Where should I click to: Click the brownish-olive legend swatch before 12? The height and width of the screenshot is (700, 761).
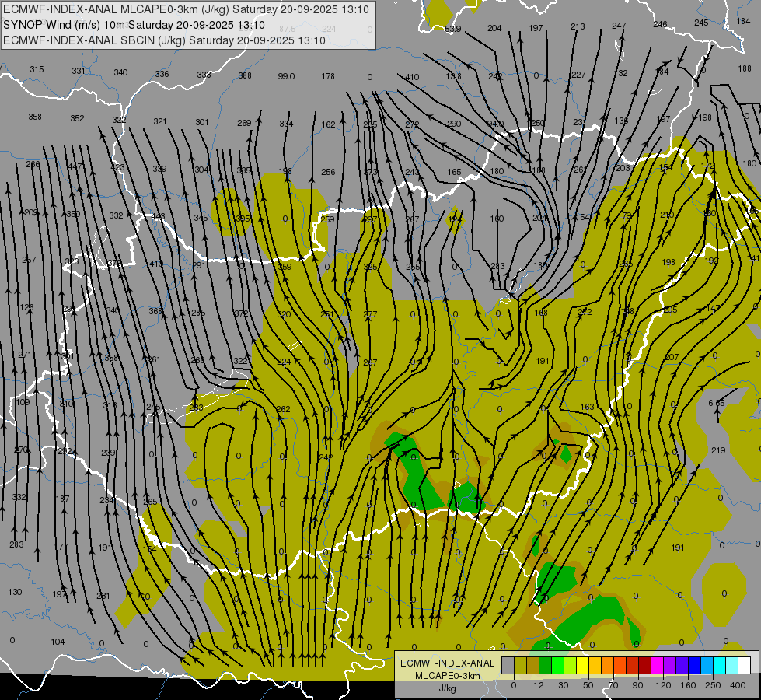[x=533, y=665]
